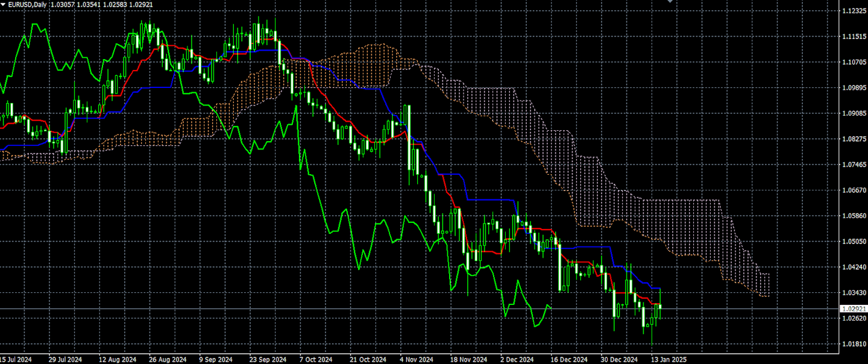
Task: Click the price axis scale column
Action: pos(853,181)
